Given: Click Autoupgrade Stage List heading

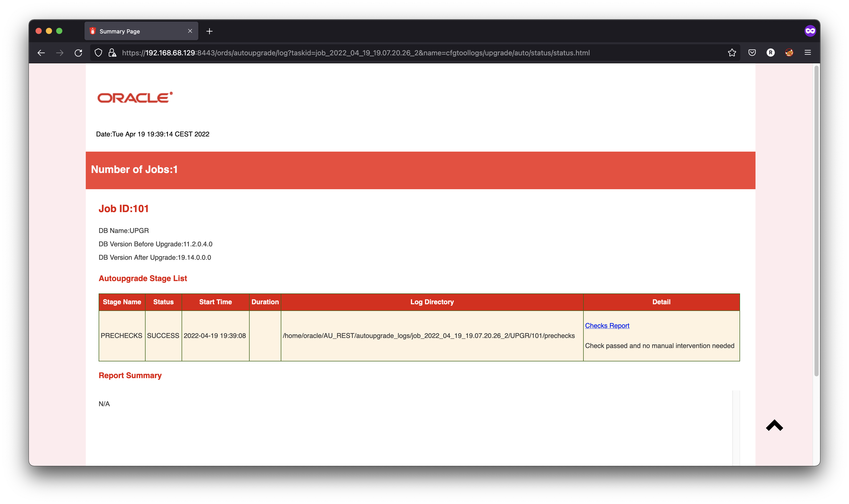Looking at the screenshot, I should (143, 279).
